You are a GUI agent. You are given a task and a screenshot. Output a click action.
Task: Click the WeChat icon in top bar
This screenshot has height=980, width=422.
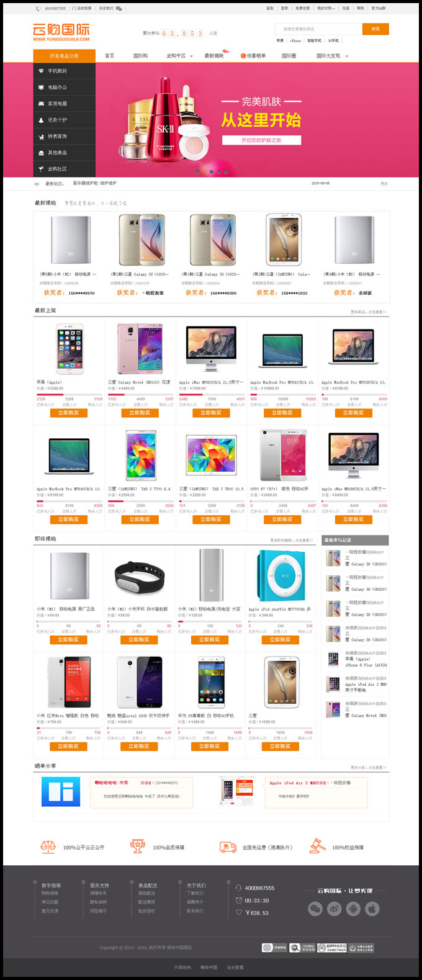click(119, 9)
